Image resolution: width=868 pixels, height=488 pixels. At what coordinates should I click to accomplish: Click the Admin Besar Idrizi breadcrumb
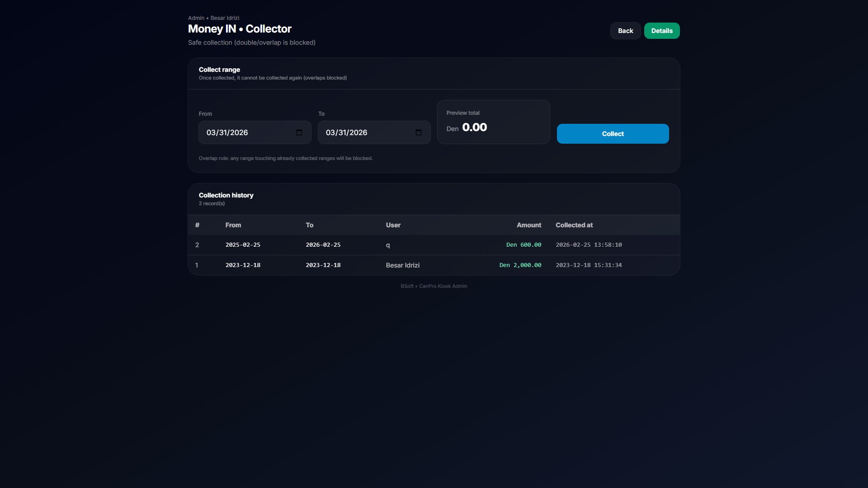[x=213, y=18]
